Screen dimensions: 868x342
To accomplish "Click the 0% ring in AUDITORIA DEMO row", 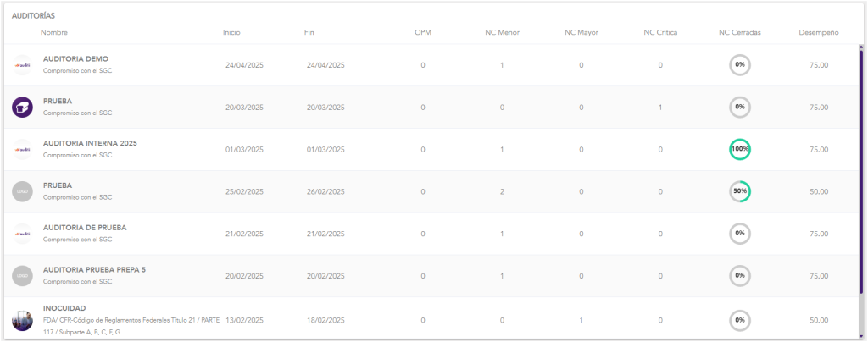I will 739,64.
